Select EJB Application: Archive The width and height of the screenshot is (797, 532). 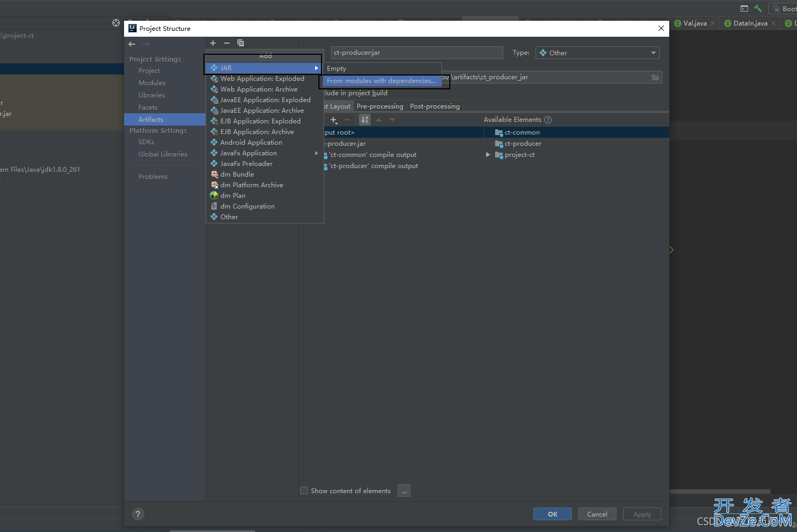coord(265,132)
